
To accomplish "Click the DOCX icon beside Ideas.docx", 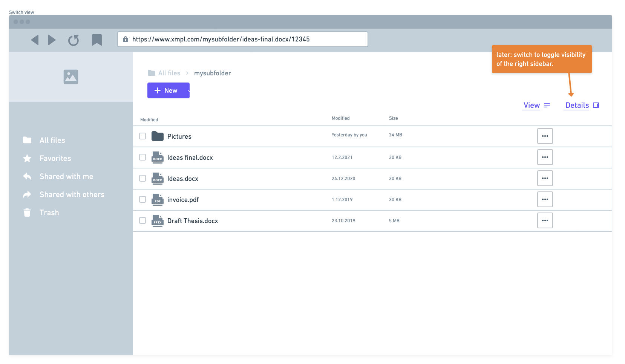I will 158,178.
